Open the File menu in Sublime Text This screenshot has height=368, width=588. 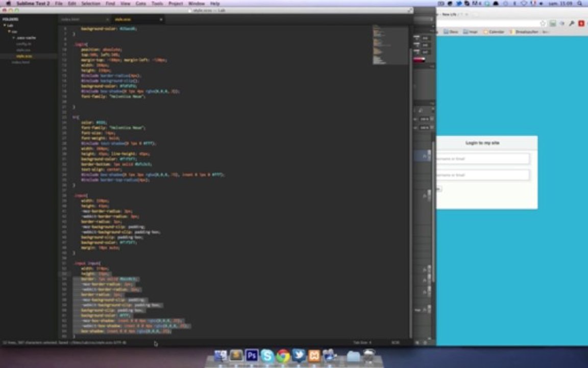point(59,4)
